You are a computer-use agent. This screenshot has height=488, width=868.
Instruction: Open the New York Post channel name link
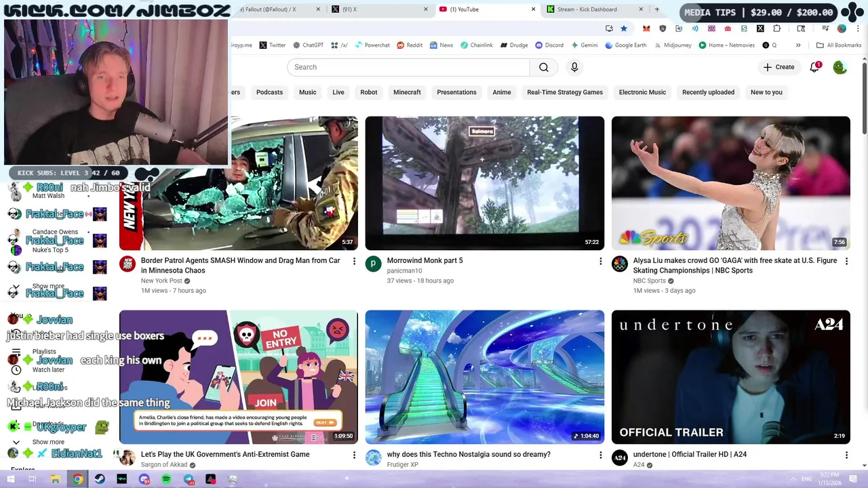pos(161,281)
